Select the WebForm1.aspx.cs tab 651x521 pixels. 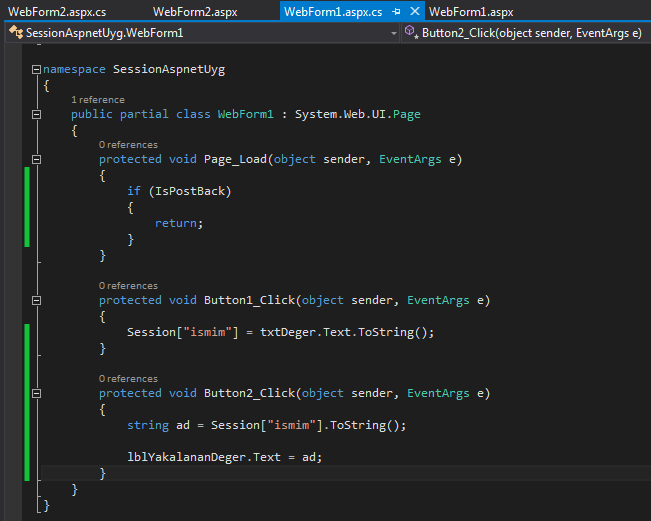coord(333,12)
